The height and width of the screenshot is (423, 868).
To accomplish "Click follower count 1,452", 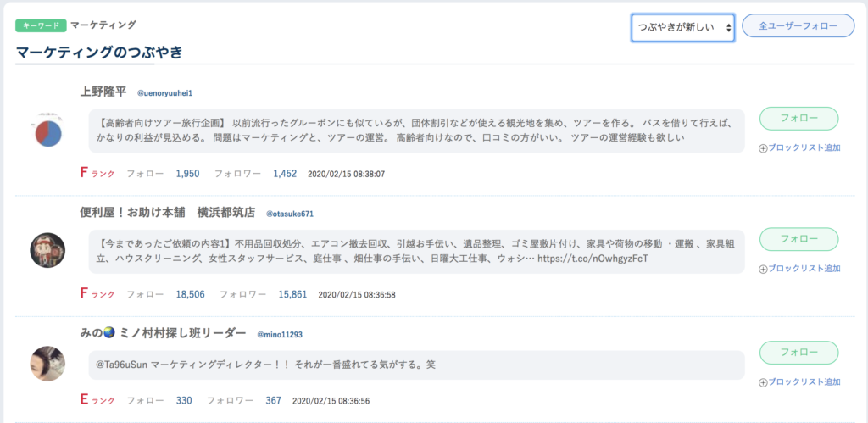I will (285, 173).
